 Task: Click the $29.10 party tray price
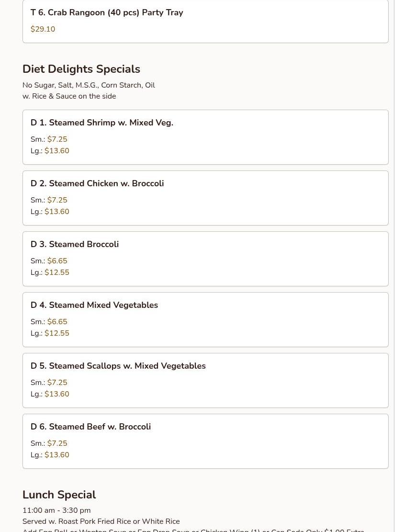[43, 29]
